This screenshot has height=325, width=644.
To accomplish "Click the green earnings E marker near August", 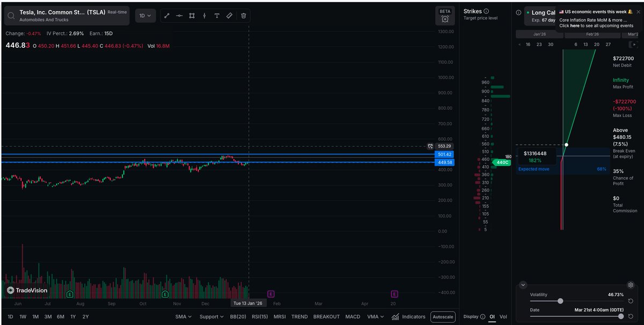I will [x=69, y=294].
